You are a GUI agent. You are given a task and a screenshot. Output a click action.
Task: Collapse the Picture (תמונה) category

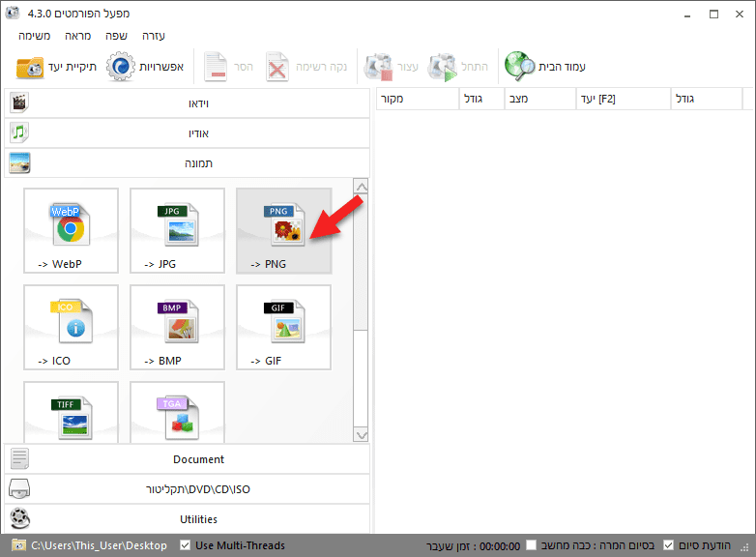click(188, 163)
